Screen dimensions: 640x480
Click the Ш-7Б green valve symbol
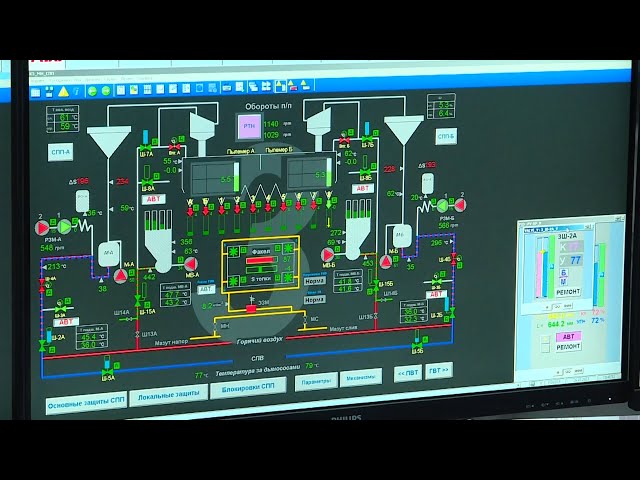(367, 139)
